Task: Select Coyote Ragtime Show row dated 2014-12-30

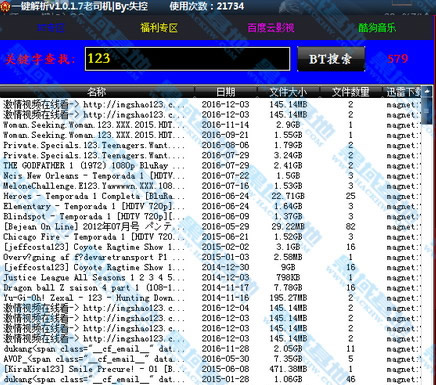Action: tap(211, 267)
